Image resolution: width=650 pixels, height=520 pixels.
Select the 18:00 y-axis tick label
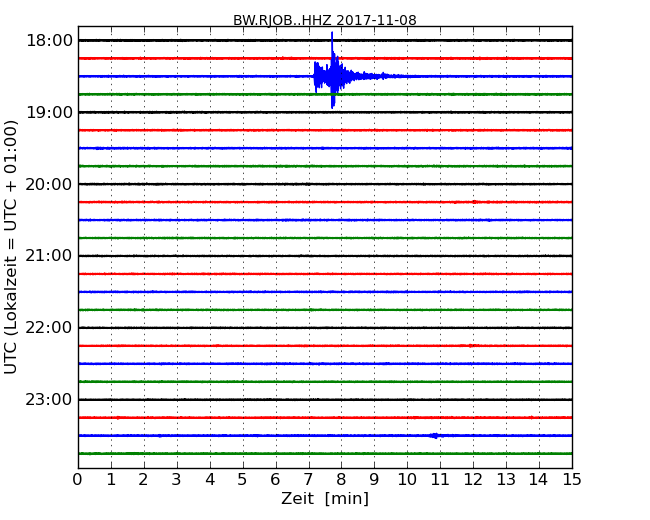(49, 41)
